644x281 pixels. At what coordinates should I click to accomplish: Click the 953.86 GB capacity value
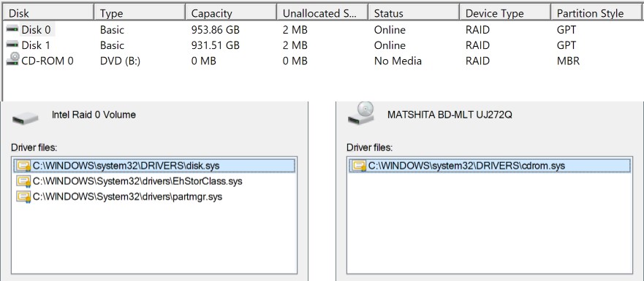click(x=215, y=30)
